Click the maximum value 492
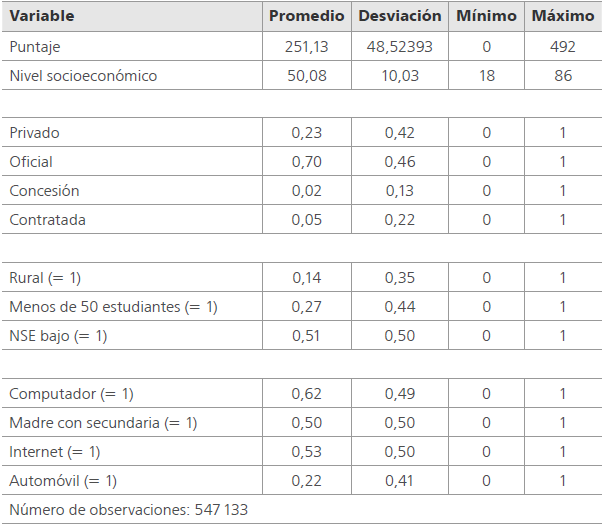This screenshot has height=526, width=603. pos(563,46)
